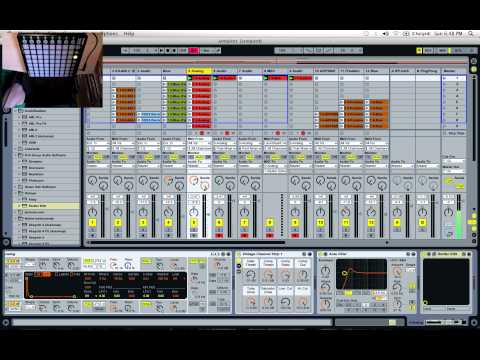Open Audio To dropdown on return track A
This screenshot has height=360, width=480.
402,166
